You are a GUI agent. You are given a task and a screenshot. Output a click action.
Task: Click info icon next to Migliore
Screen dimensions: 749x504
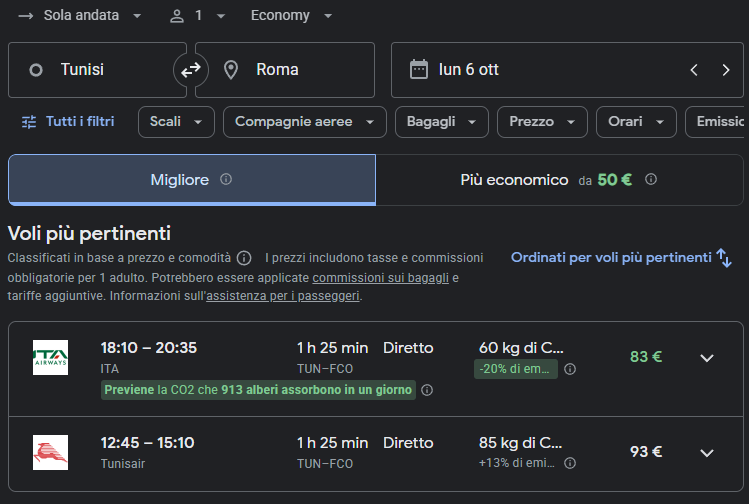point(226,179)
